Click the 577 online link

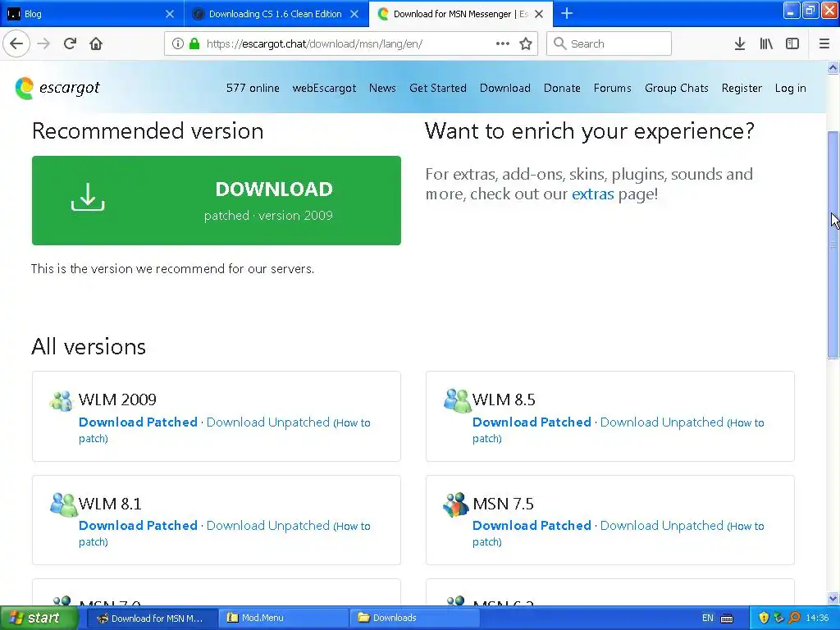tap(253, 88)
